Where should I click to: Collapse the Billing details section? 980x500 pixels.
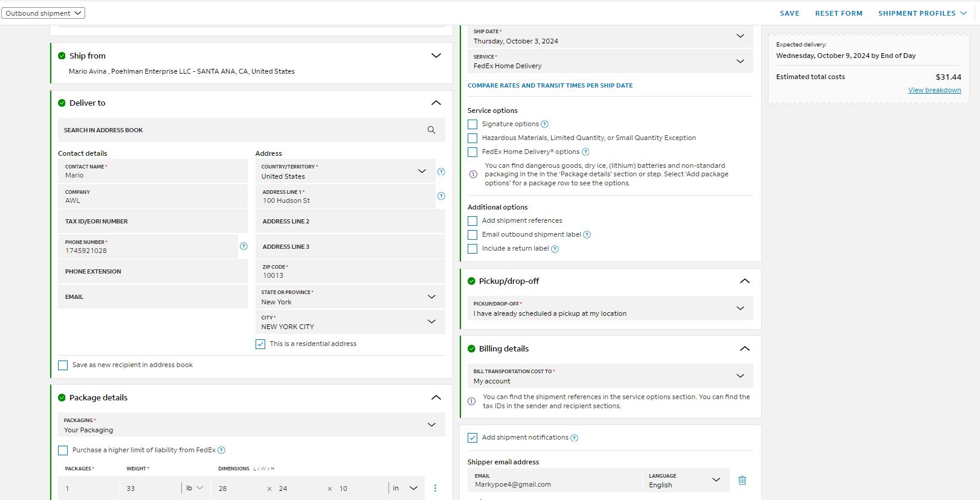pos(744,348)
